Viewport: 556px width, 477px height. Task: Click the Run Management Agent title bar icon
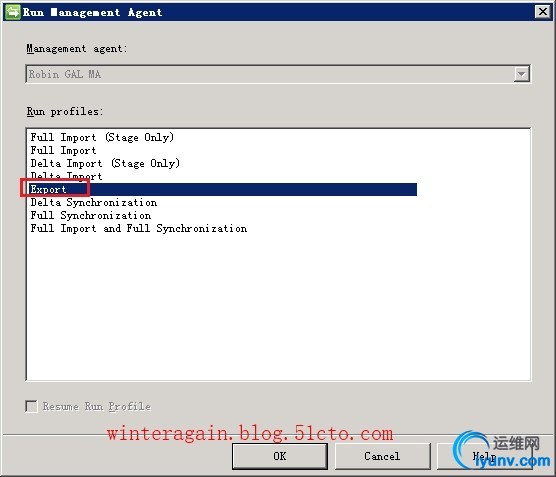[x=13, y=12]
